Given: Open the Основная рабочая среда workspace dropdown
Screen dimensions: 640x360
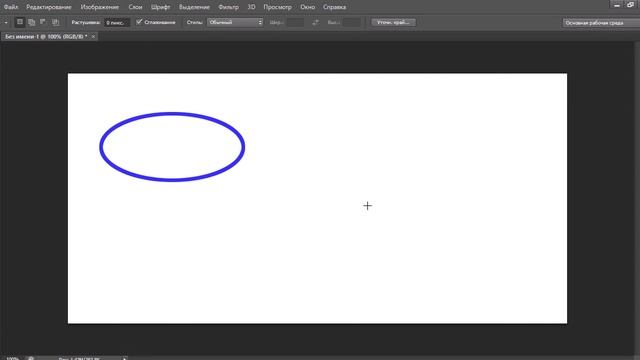Looking at the screenshot, I should point(601,23).
